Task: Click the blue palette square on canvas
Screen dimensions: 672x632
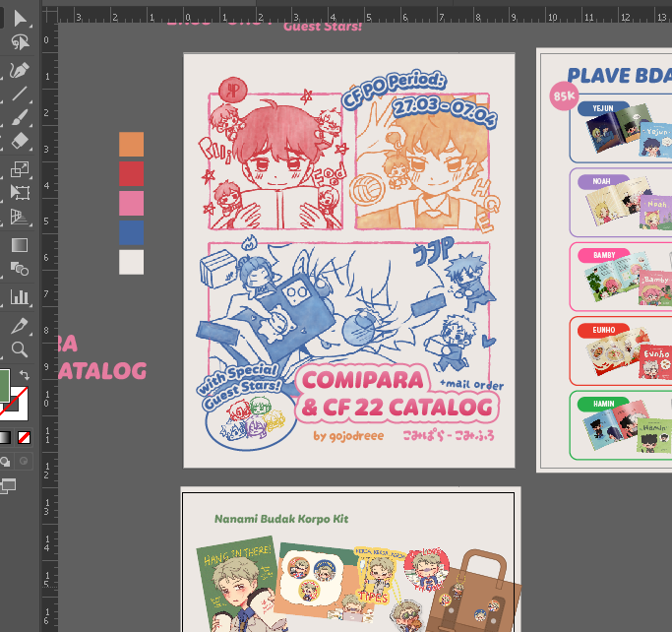Action: pyautogui.click(x=131, y=233)
